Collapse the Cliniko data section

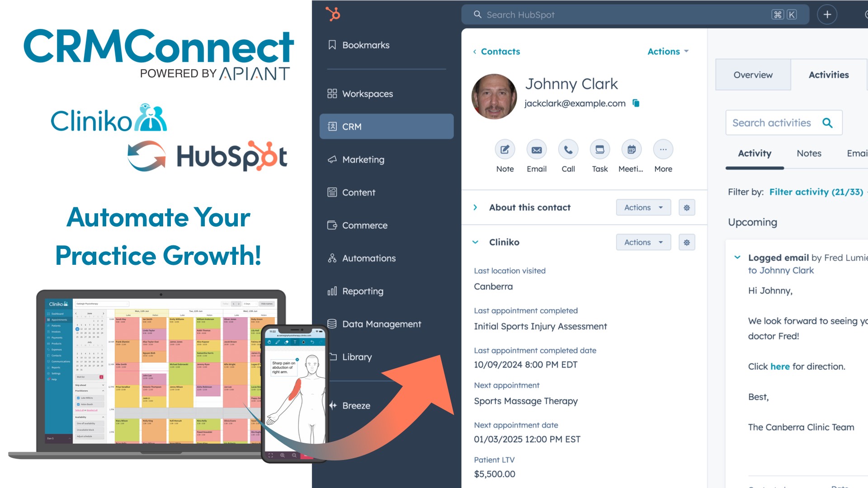[x=475, y=242]
